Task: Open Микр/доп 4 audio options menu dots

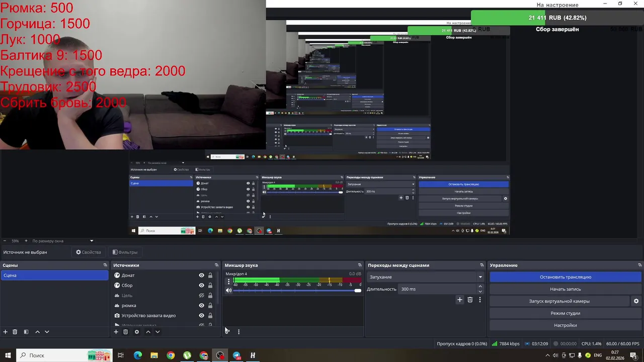Action: (228, 282)
